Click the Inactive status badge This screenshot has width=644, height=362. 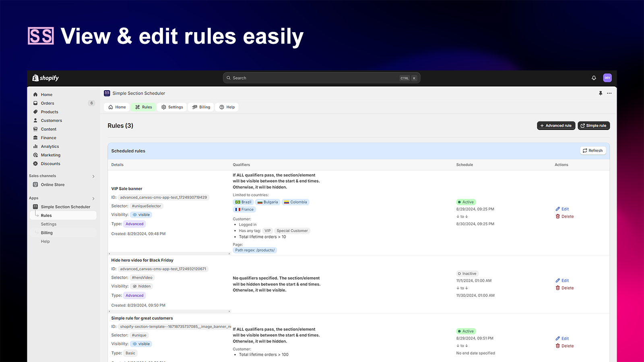tap(467, 274)
